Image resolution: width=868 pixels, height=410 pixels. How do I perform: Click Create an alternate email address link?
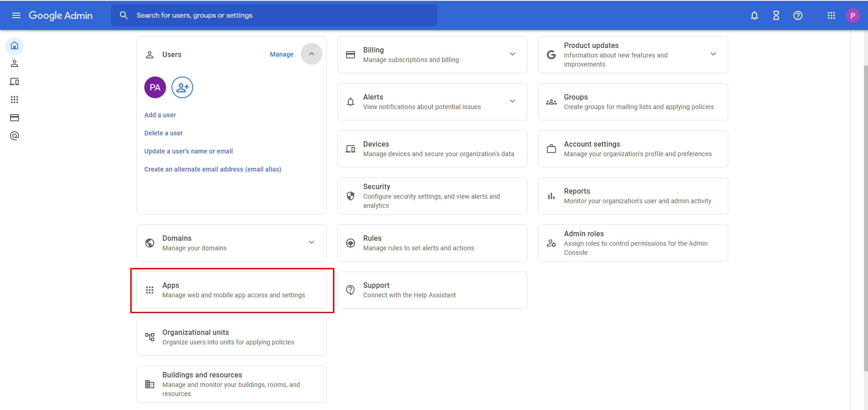(213, 169)
